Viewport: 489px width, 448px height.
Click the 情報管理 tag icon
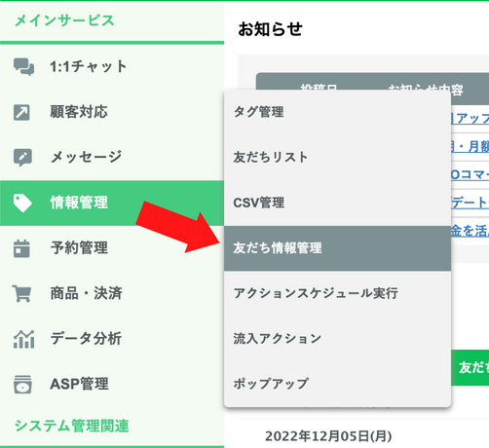(x=22, y=203)
